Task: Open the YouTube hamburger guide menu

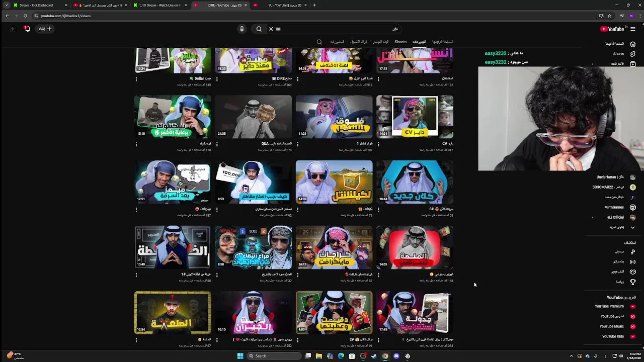Action: tap(632, 29)
